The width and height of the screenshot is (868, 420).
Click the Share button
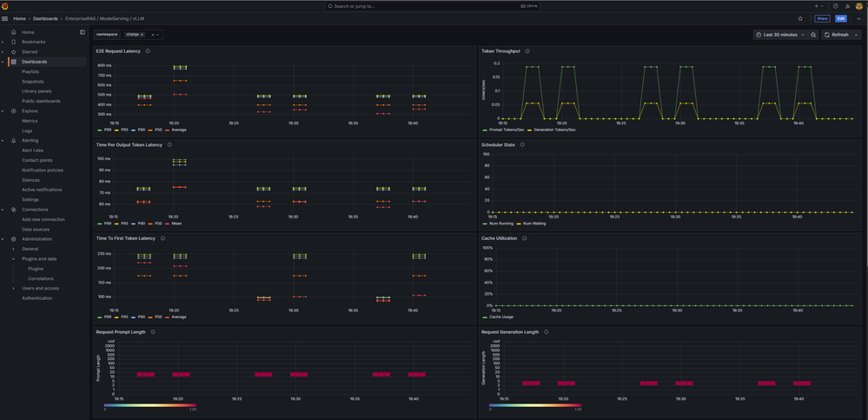coord(822,18)
